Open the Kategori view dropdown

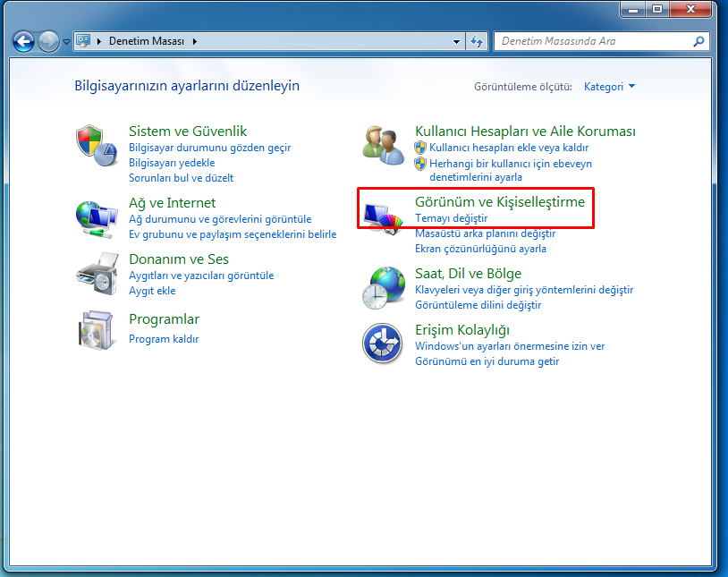[x=609, y=87]
